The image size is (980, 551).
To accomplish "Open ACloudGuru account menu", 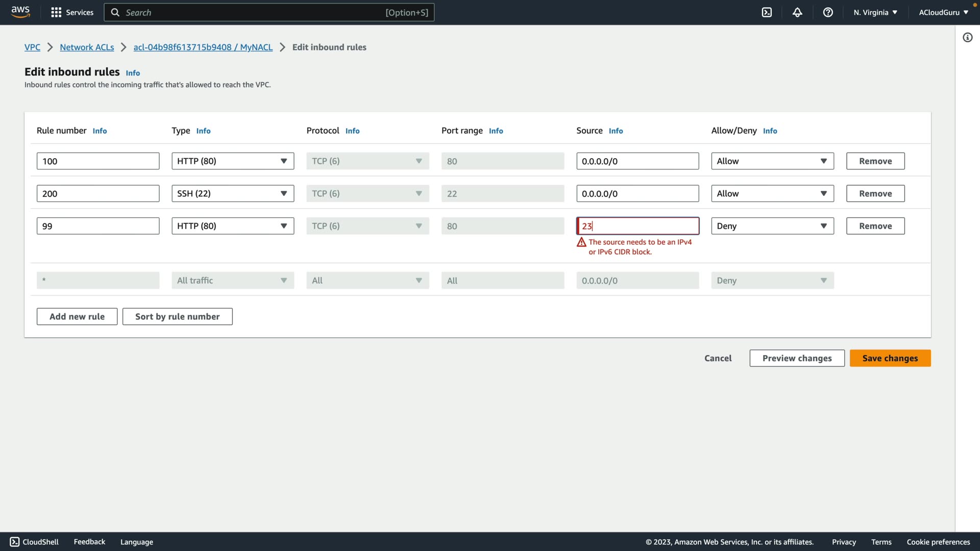I will tap(943, 12).
